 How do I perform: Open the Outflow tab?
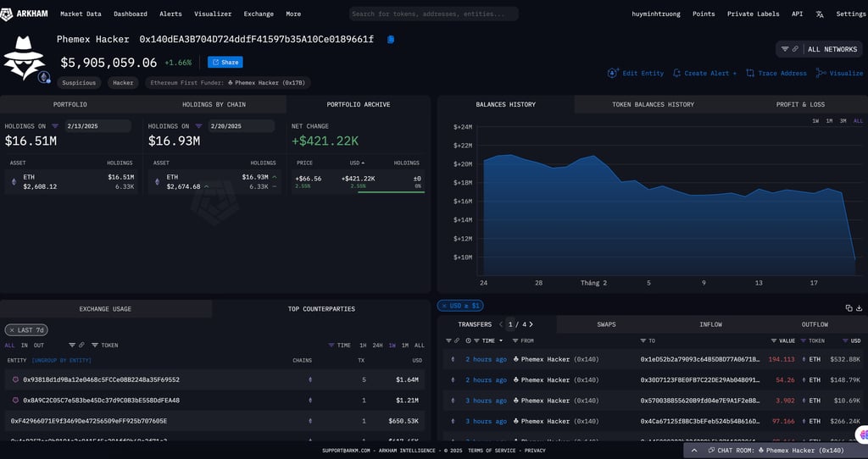tap(815, 324)
